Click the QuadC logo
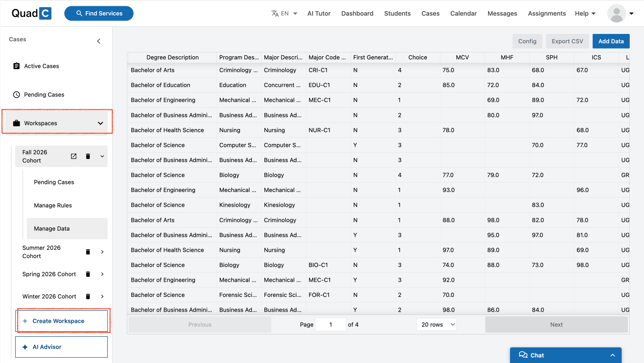The height and width of the screenshot is (363, 644). point(31,13)
